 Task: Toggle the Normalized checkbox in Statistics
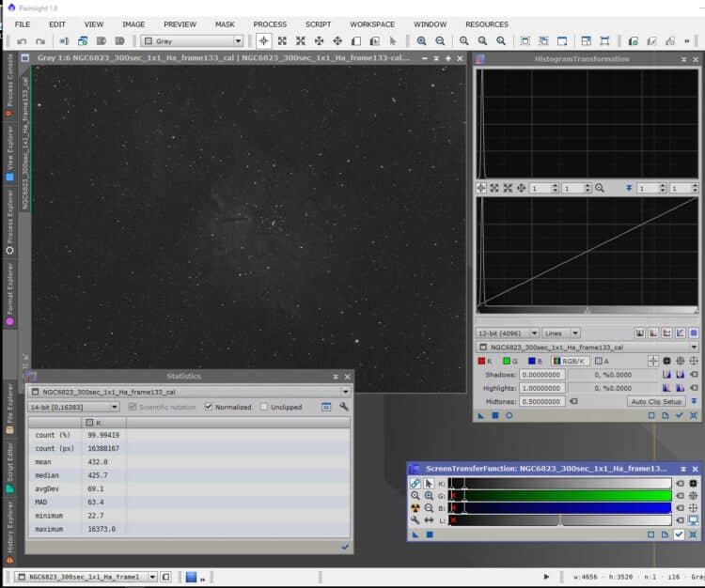coord(208,407)
